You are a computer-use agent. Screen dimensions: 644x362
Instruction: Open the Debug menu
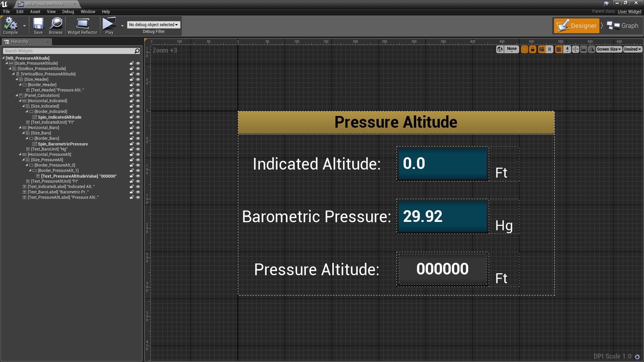pos(68,11)
